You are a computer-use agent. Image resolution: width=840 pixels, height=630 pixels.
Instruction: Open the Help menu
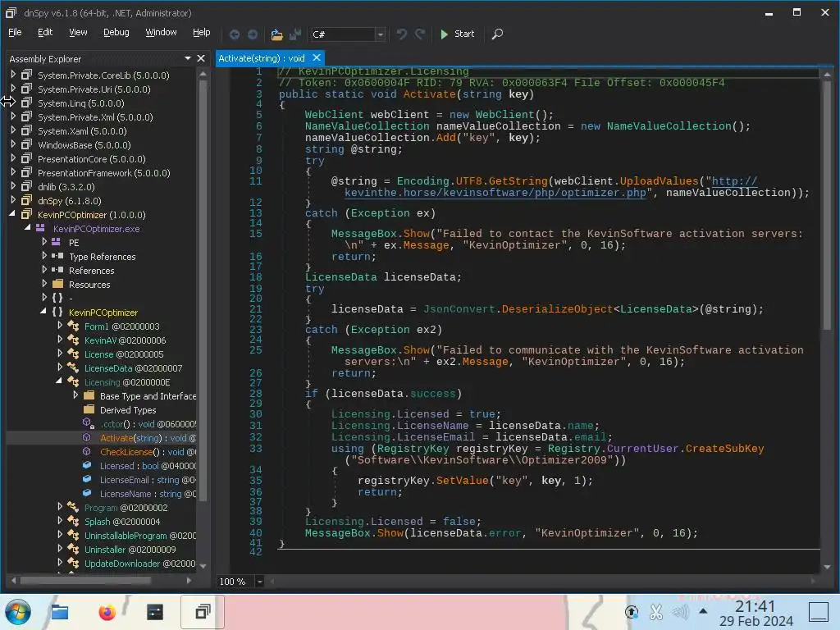coord(202,32)
